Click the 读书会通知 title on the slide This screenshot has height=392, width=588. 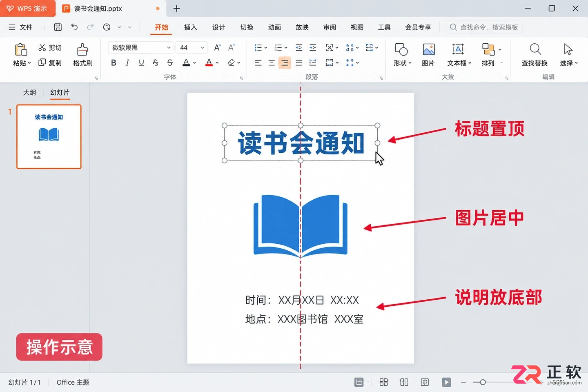[x=301, y=143]
